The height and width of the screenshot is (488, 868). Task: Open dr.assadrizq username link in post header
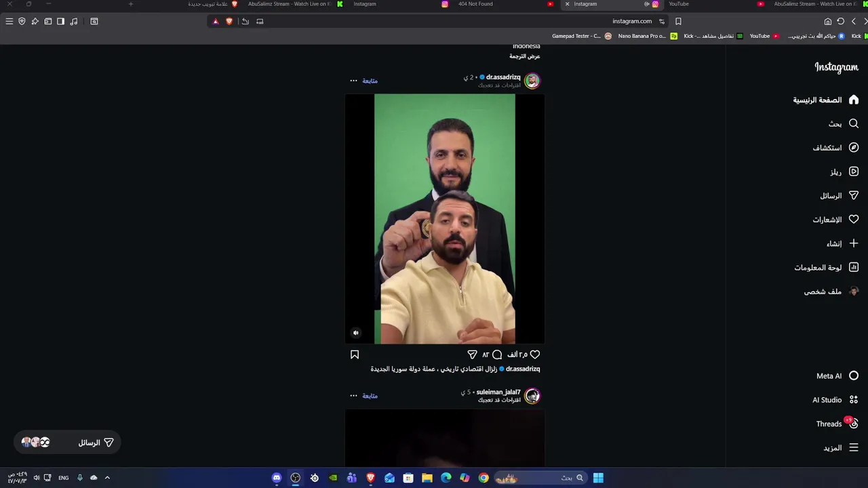pyautogui.click(x=503, y=77)
